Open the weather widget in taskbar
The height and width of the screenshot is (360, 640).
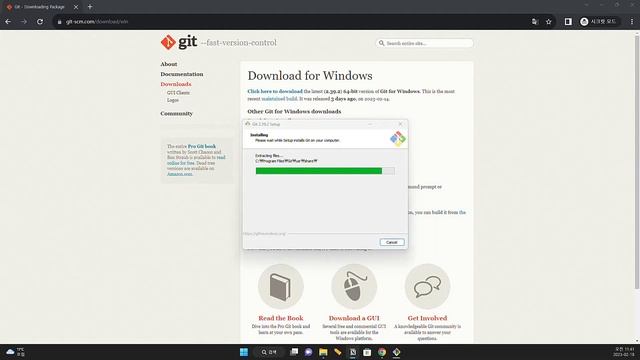15,352
